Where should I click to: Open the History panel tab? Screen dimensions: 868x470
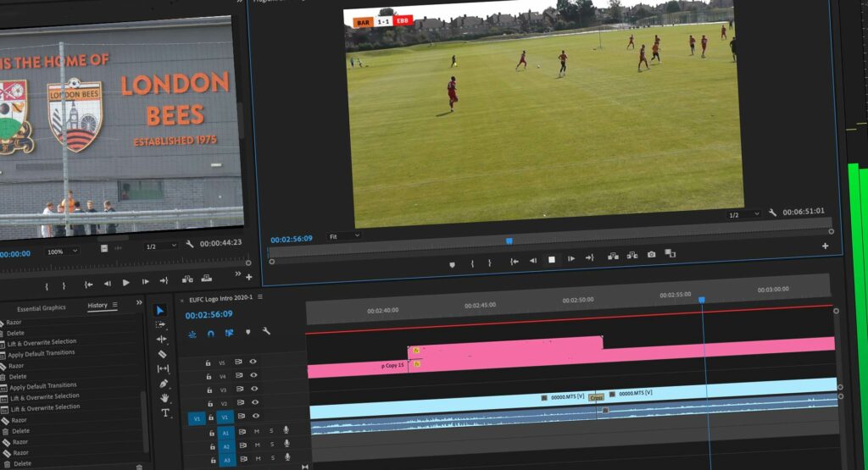coord(97,305)
